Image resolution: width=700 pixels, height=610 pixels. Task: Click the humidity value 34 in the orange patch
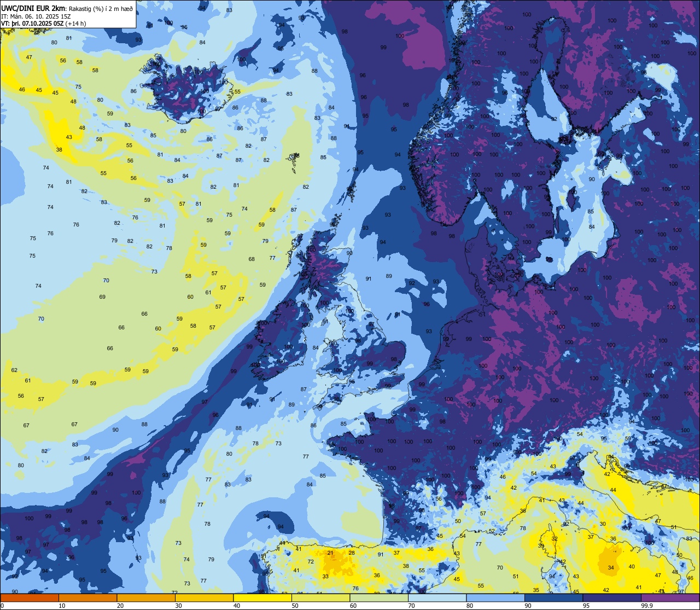click(x=611, y=568)
